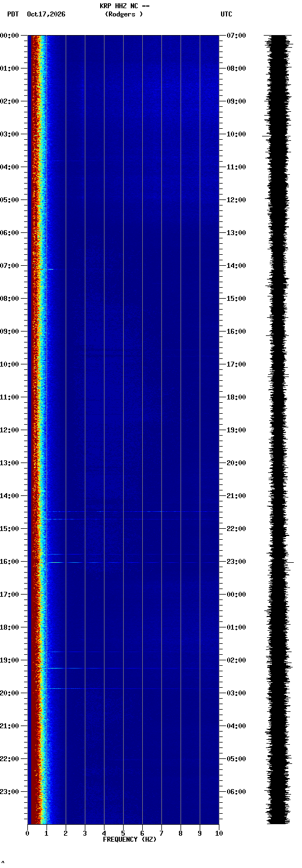Click the 12:00 PDT time label
This screenshot has height=868, width=302.
9,430
